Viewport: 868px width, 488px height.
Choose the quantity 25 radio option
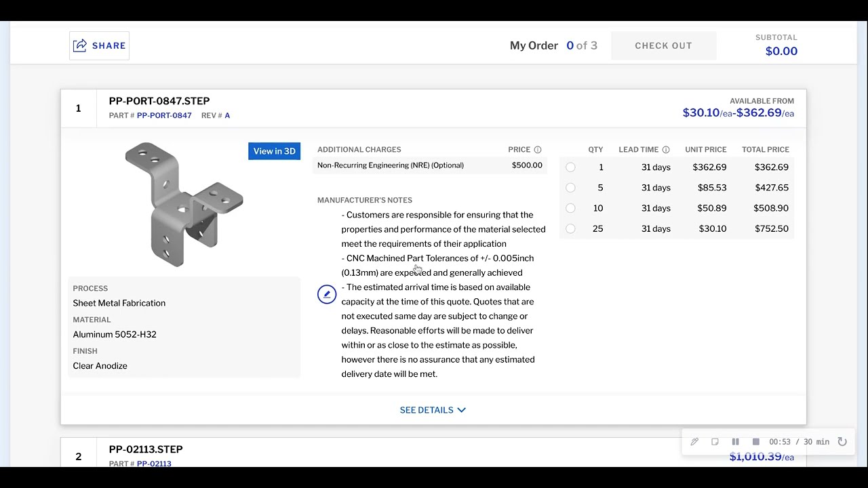pos(570,229)
